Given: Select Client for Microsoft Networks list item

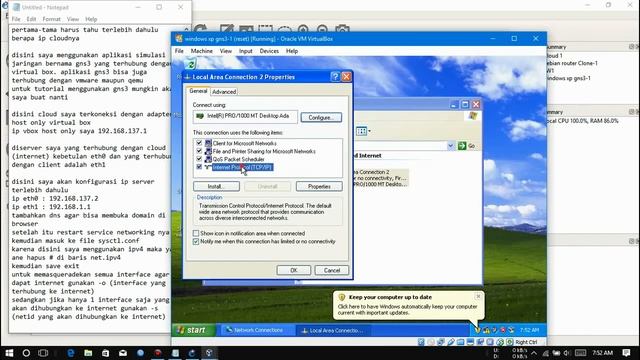Looking at the screenshot, I should (244, 143).
